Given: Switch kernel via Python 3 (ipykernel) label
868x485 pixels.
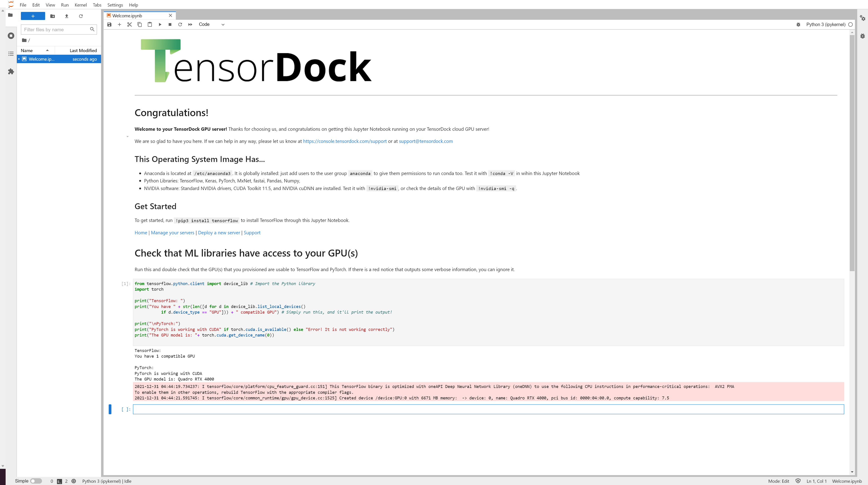Looking at the screenshot, I should (826, 24).
